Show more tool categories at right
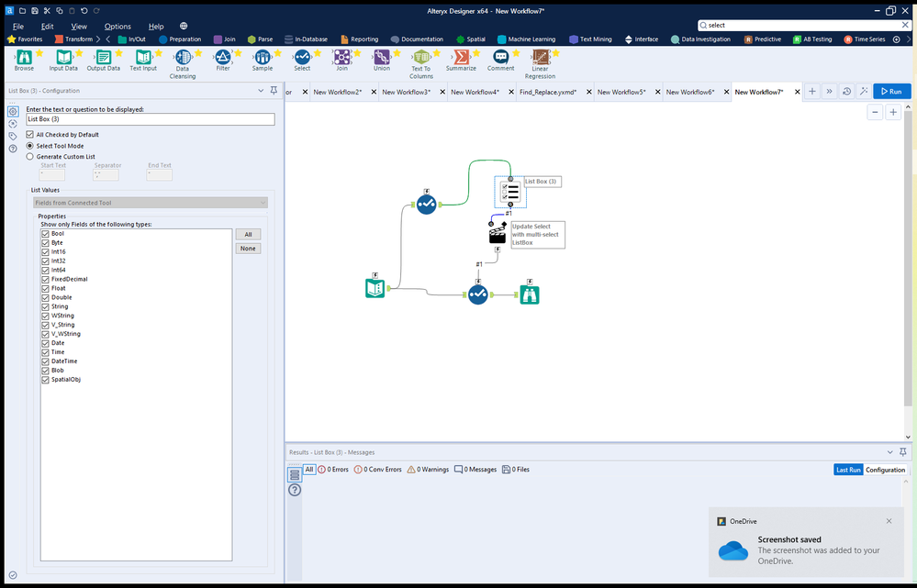The image size is (917, 588). 909,39
